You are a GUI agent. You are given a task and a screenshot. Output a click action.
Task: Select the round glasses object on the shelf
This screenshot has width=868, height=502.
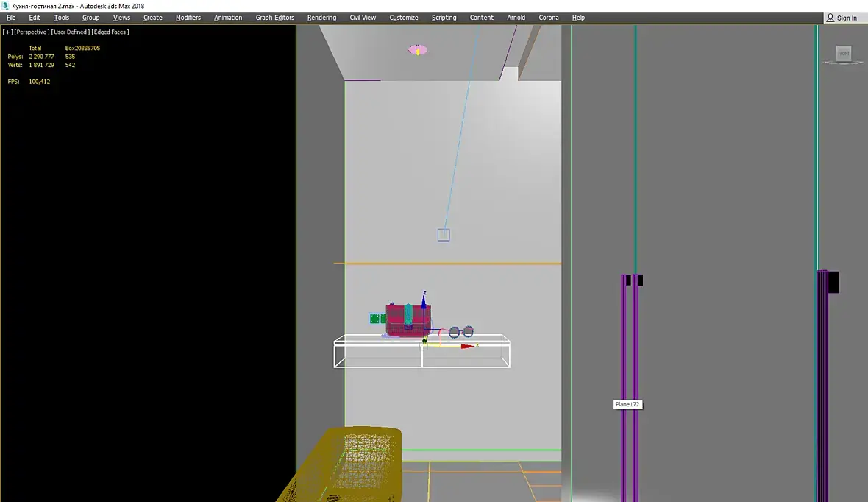tap(460, 332)
